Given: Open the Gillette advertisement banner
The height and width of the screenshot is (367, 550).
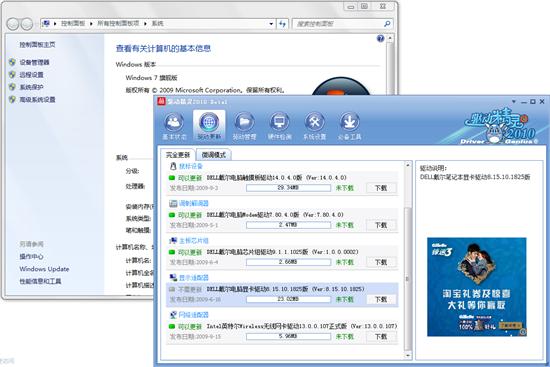Looking at the screenshot, I should coord(477,287).
